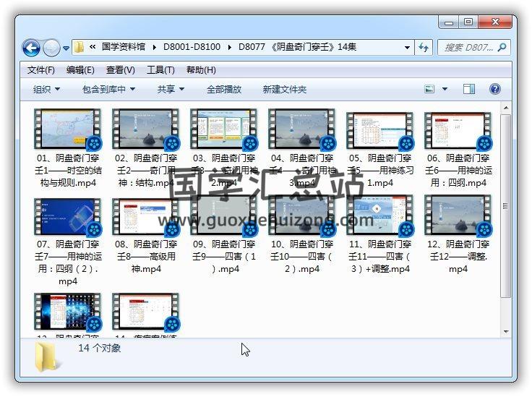532x397 pixels.
Task: Click the Forward navigation arrow
Action: [51, 48]
